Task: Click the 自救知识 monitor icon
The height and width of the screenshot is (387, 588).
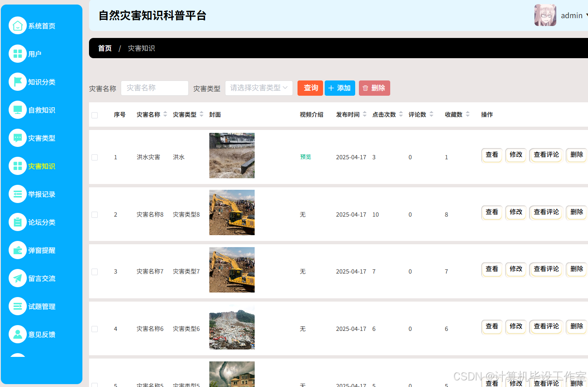Action: point(18,110)
